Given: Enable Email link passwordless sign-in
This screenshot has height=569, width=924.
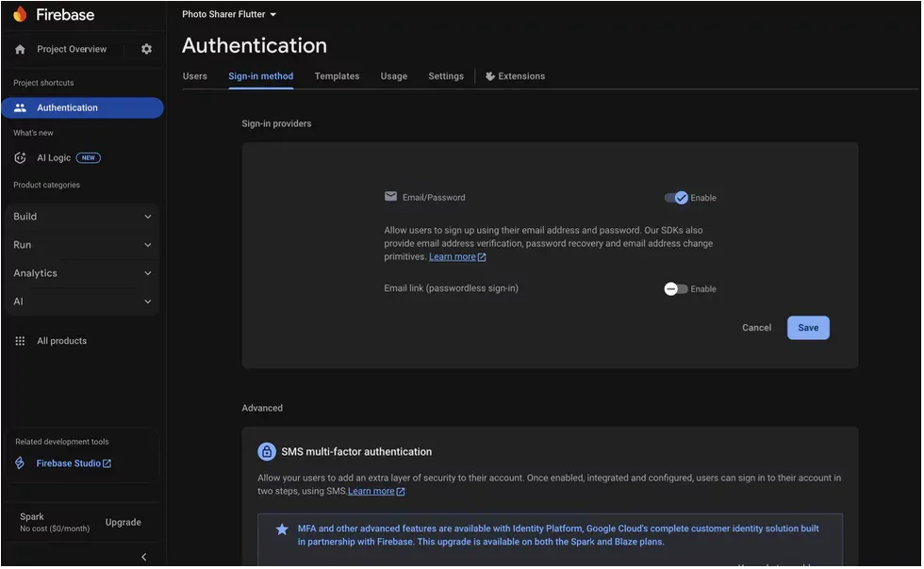Looking at the screenshot, I should coord(677,289).
